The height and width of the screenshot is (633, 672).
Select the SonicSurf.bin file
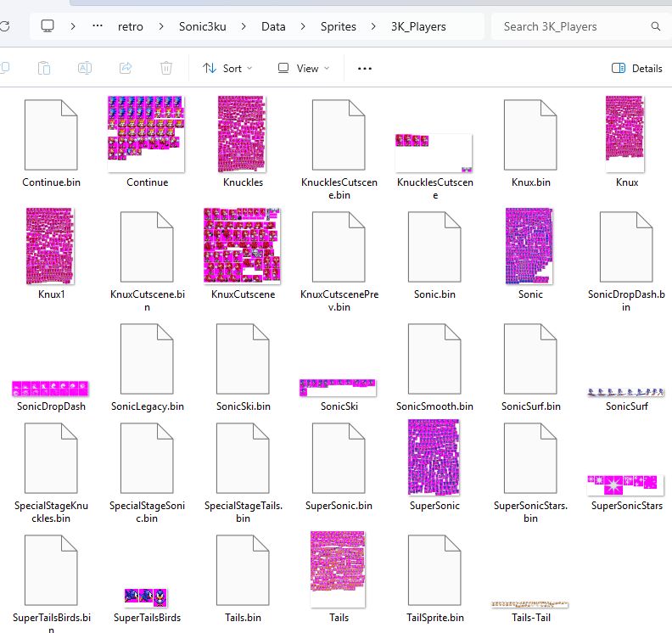(x=530, y=367)
